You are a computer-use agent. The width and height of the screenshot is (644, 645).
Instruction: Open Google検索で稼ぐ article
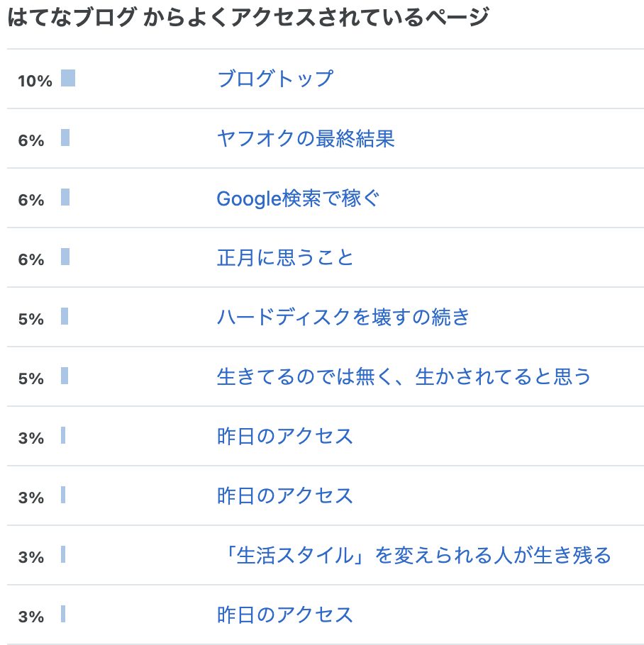pyautogui.click(x=297, y=198)
